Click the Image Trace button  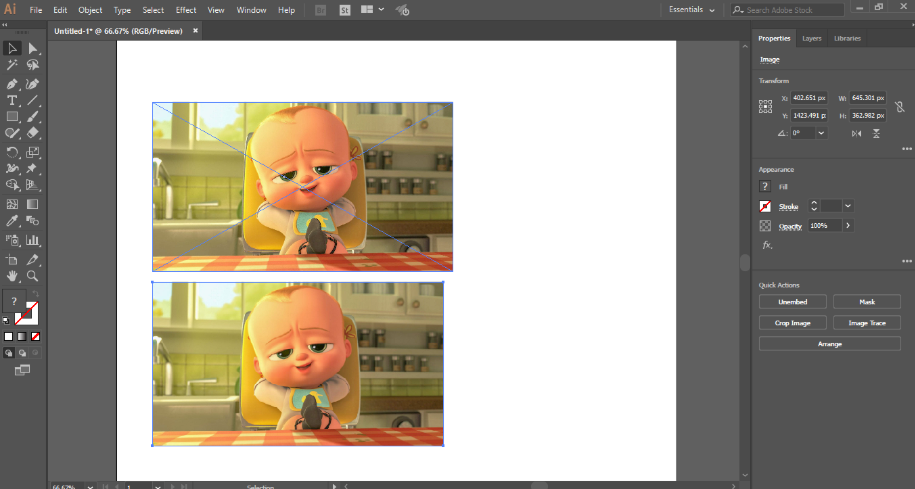tap(867, 323)
